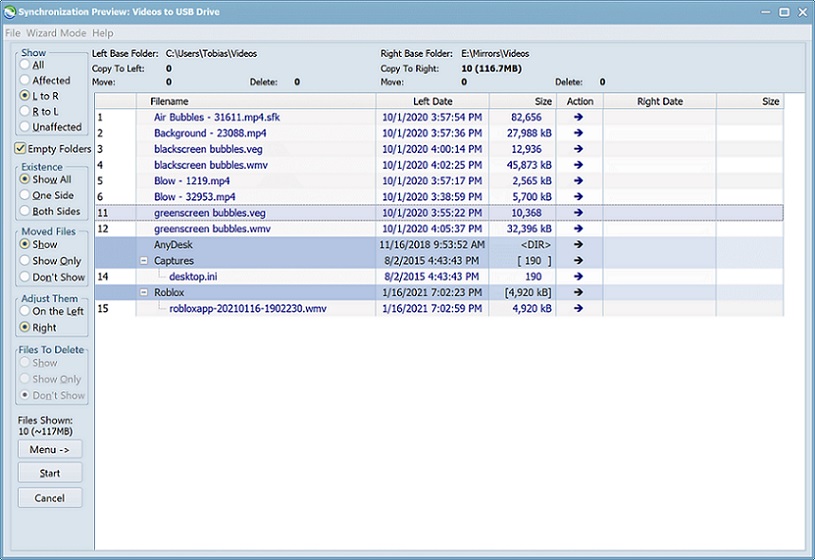Click the Menu -> button
This screenshot has height=560, width=815.
50,449
